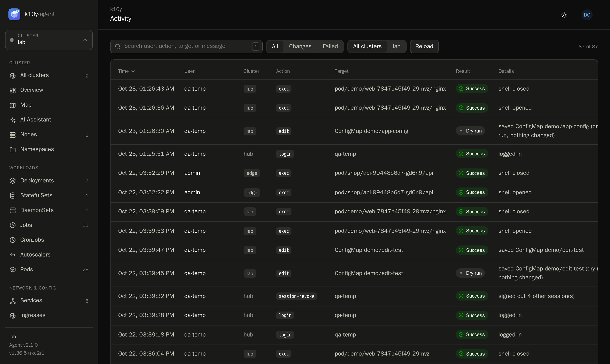Click the Autoscalers arrows icon

point(13,255)
